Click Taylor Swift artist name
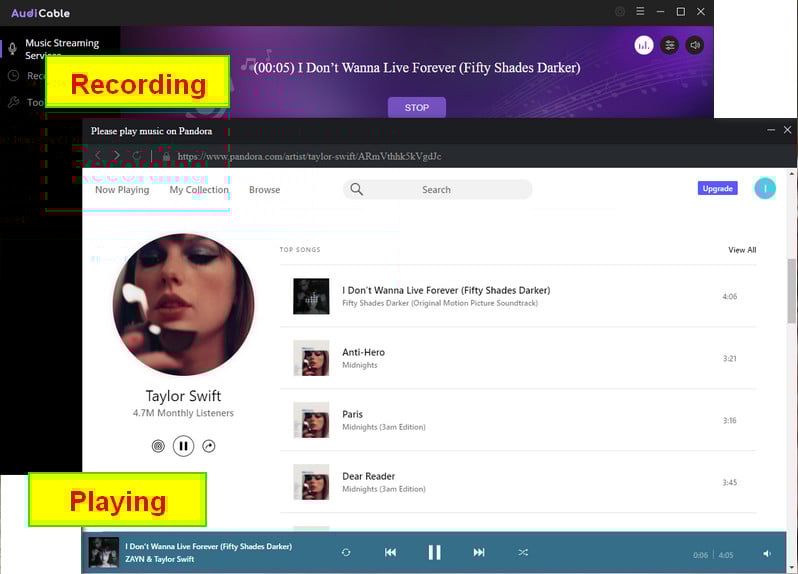Image resolution: width=798 pixels, height=574 pixels. 183,396
